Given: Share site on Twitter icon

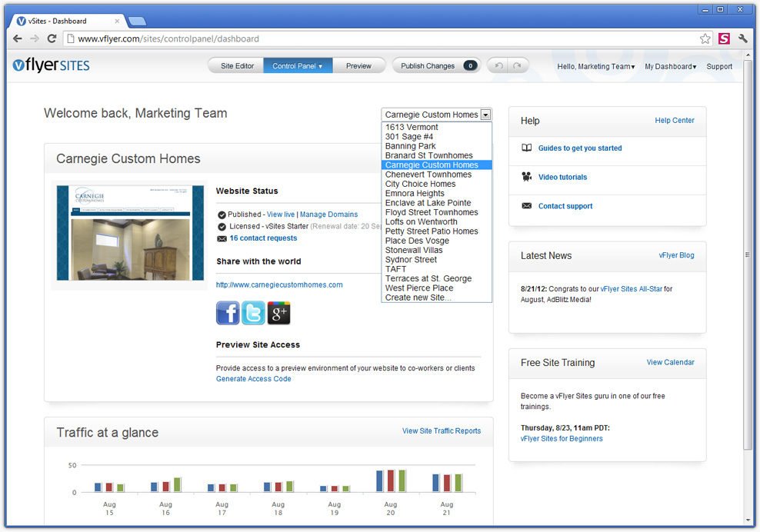Looking at the screenshot, I should point(253,313).
